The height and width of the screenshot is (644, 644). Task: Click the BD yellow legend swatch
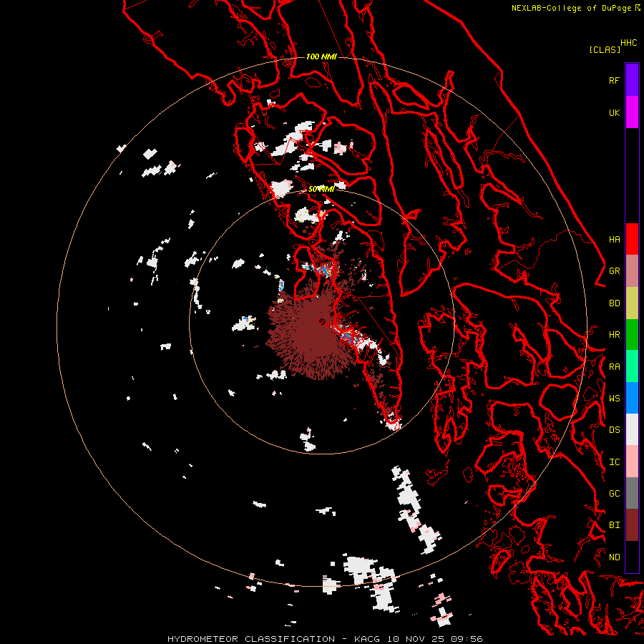point(632,303)
